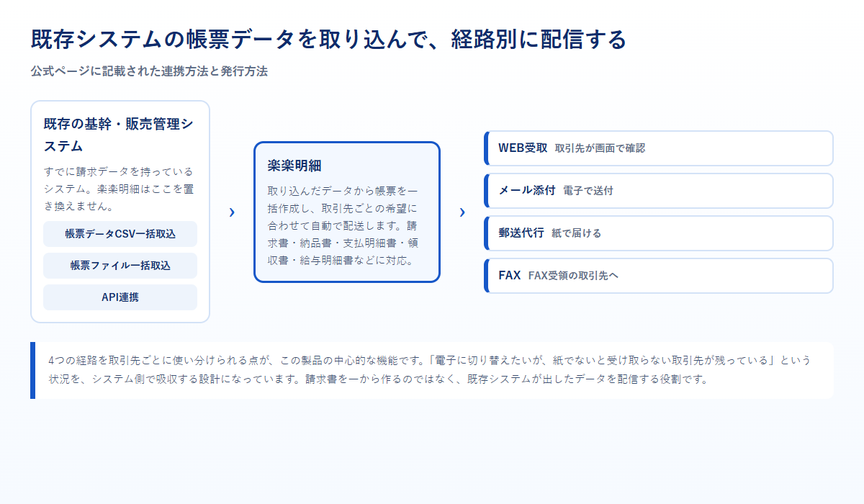Screen dimensions: 864x504
Task: Click the 楽楽明細 description about 一括作成
Action: click(x=343, y=225)
